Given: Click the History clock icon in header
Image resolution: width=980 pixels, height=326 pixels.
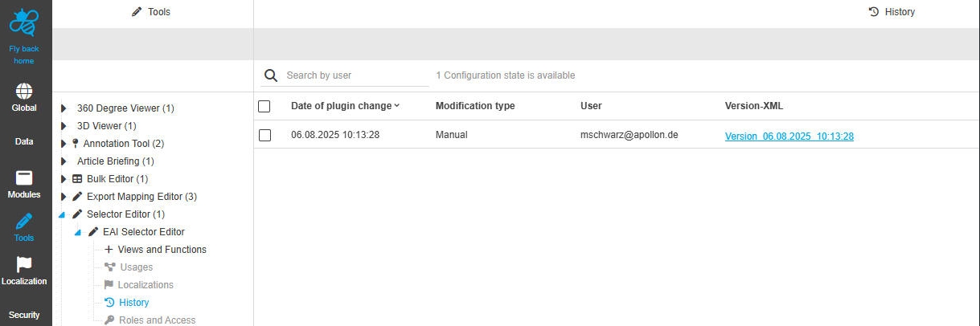Looking at the screenshot, I should [x=873, y=12].
